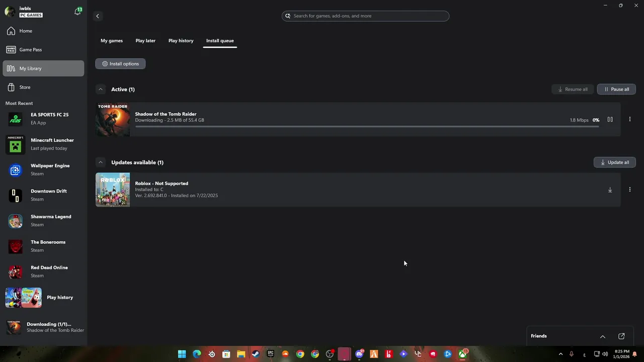The width and height of the screenshot is (644, 362).
Task: Go back using the back arrow
Action: (98, 16)
